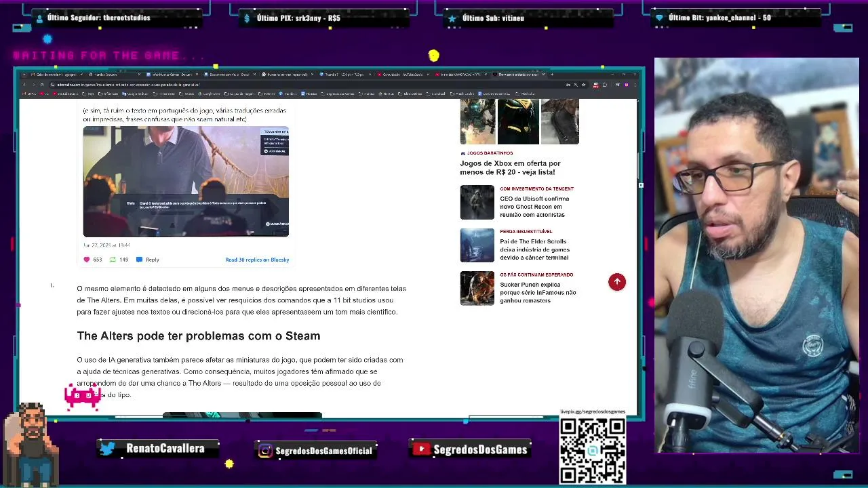The image size is (868, 488).
Task: Click the Xbox games offer collage image
Action: (x=519, y=121)
